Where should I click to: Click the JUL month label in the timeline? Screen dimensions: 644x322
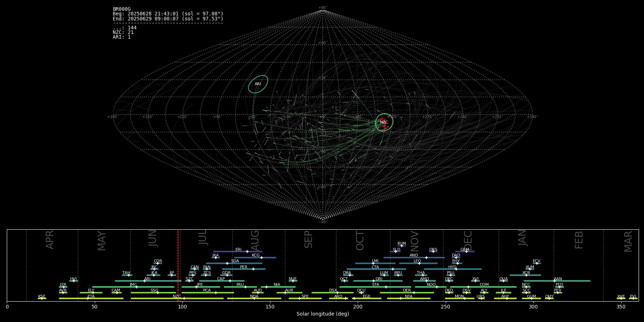[203, 237]
